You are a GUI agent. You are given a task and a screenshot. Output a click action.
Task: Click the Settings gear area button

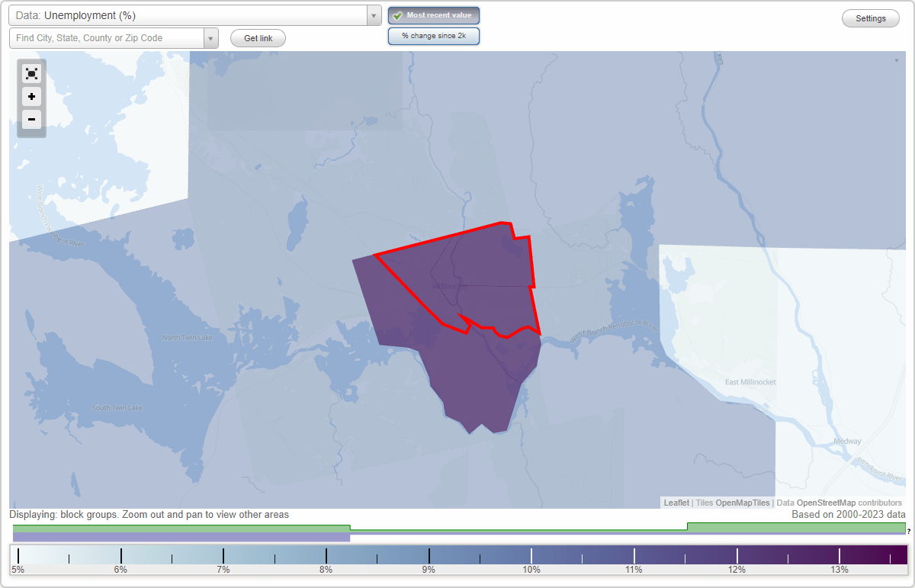(x=870, y=18)
